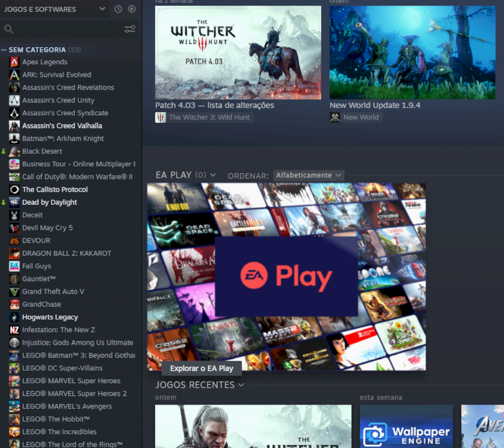Open the JOGOS E SOFTWARES filter dropdown
This screenshot has width=504, height=448.
pos(54,9)
